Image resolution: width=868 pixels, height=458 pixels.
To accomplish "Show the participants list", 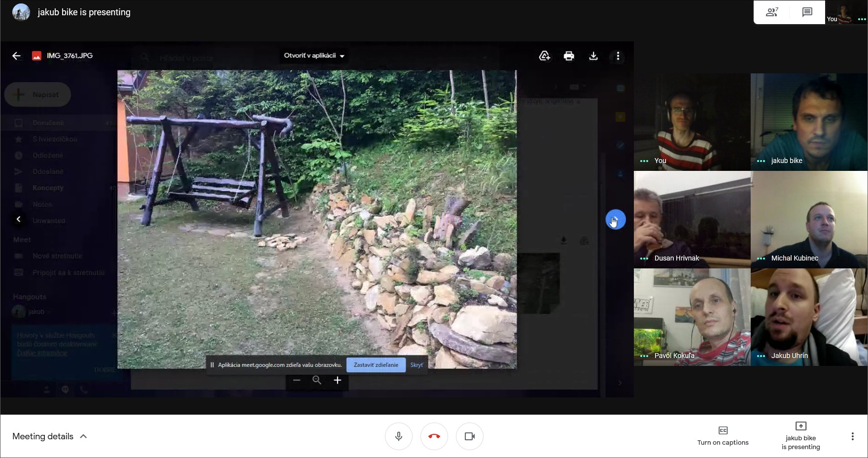I will (x=772, y=12).
